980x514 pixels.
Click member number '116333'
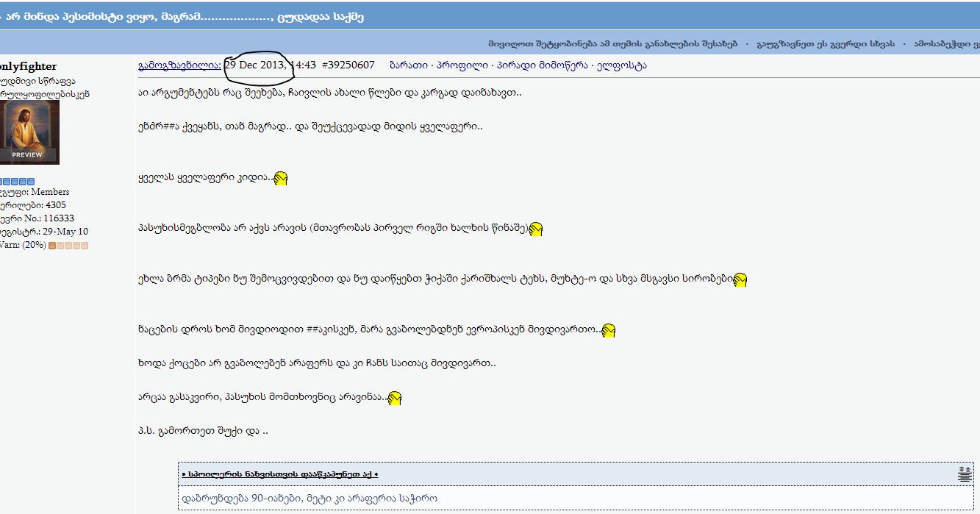(59, 218)
